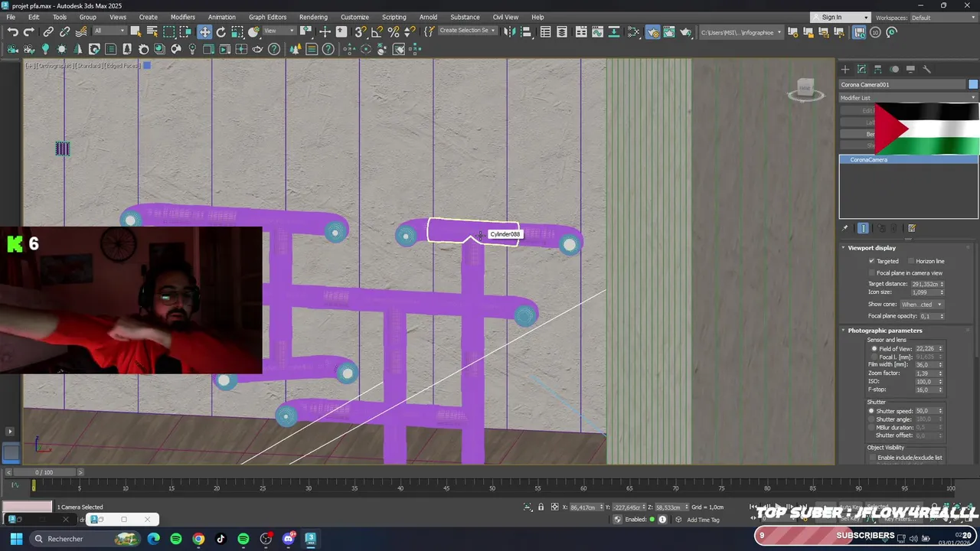Click the ISO value field
The height and width of the screenshot is (551, 980).
[x=926, y=381]
